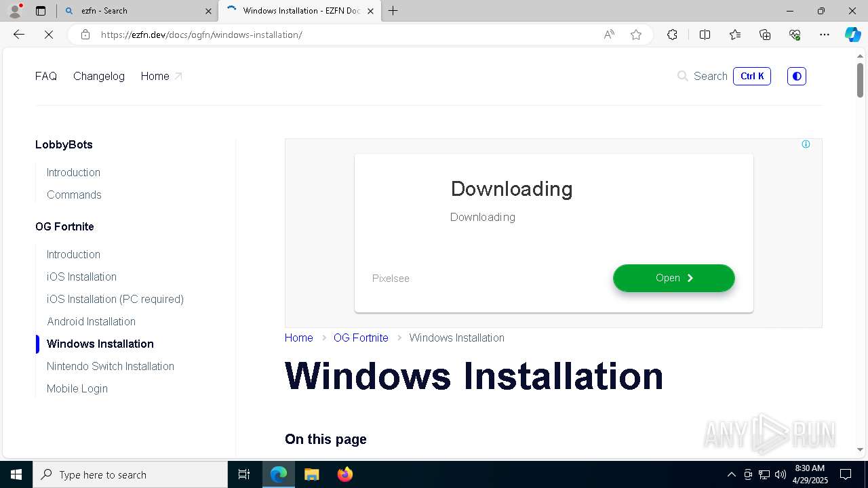Open the FAQ nav link
The height and width of the screenshot is (488, 868).
click(x=46, y=76)
